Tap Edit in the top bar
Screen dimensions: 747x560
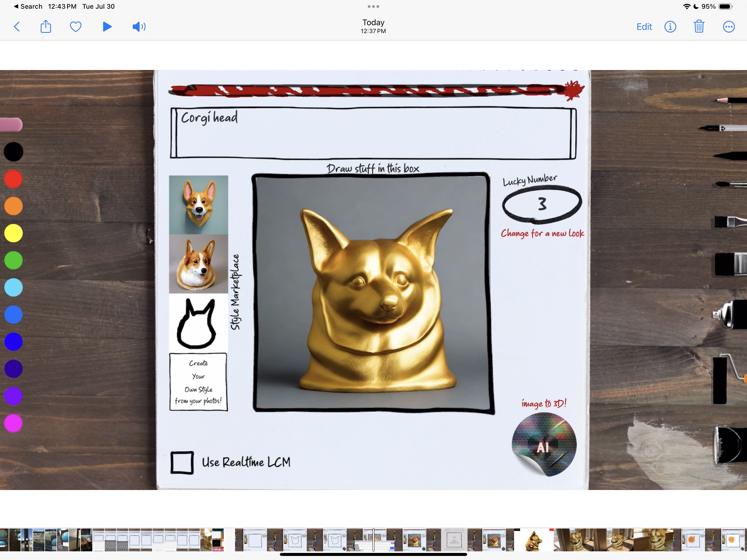[644, 27]
